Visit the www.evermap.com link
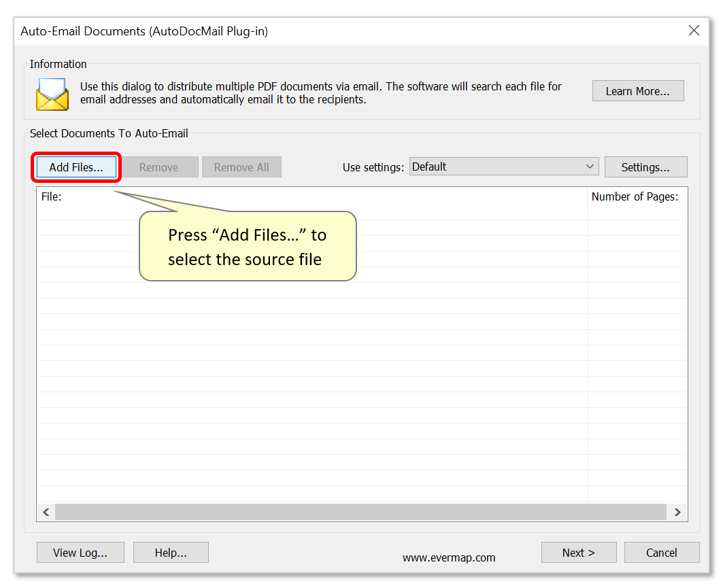Viewport: 723px width, 588px height. [x=448, y=557]
